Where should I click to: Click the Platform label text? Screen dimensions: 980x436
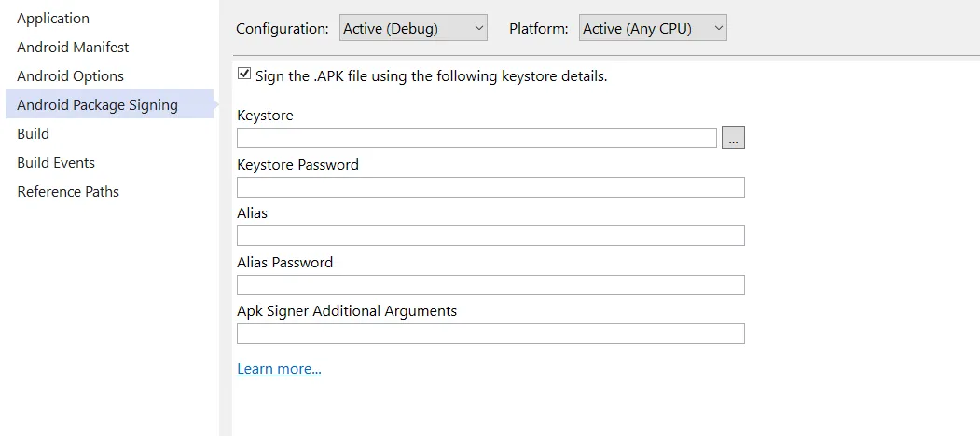coord(538,29)
